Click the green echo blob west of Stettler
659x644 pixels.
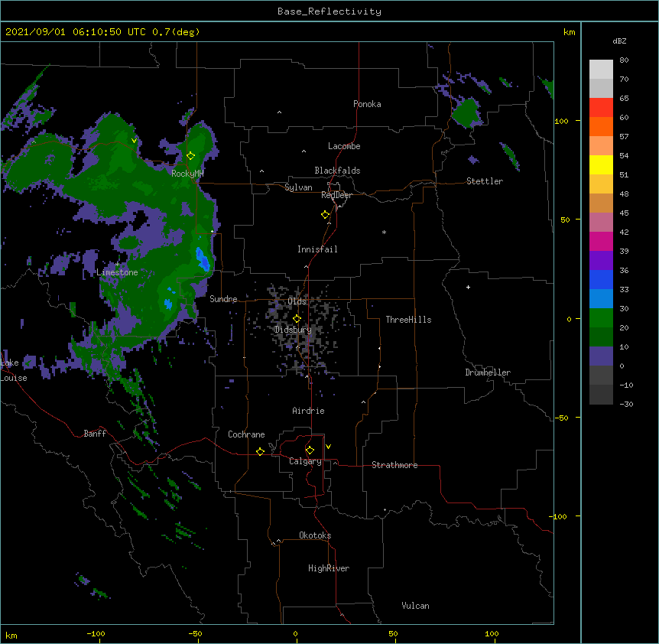point(466,112)
